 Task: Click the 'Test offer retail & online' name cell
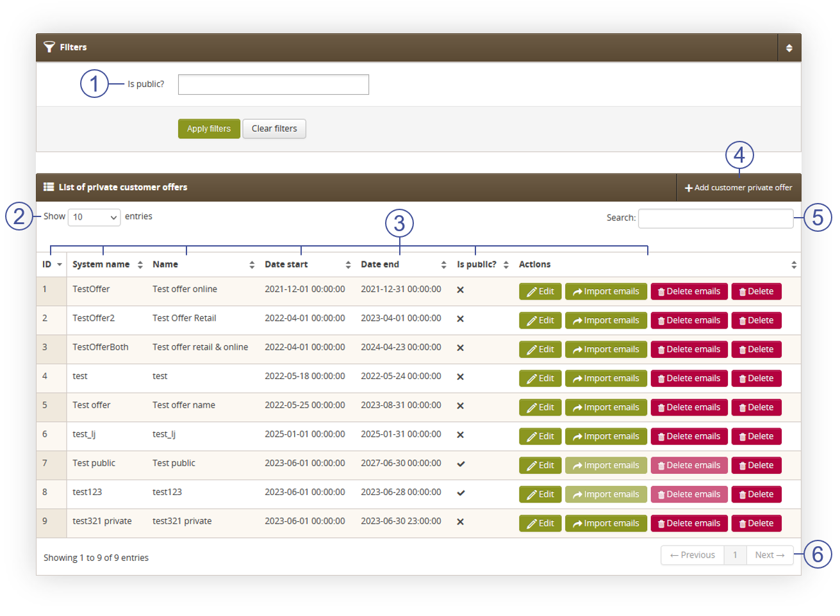(x=201, y=347)
